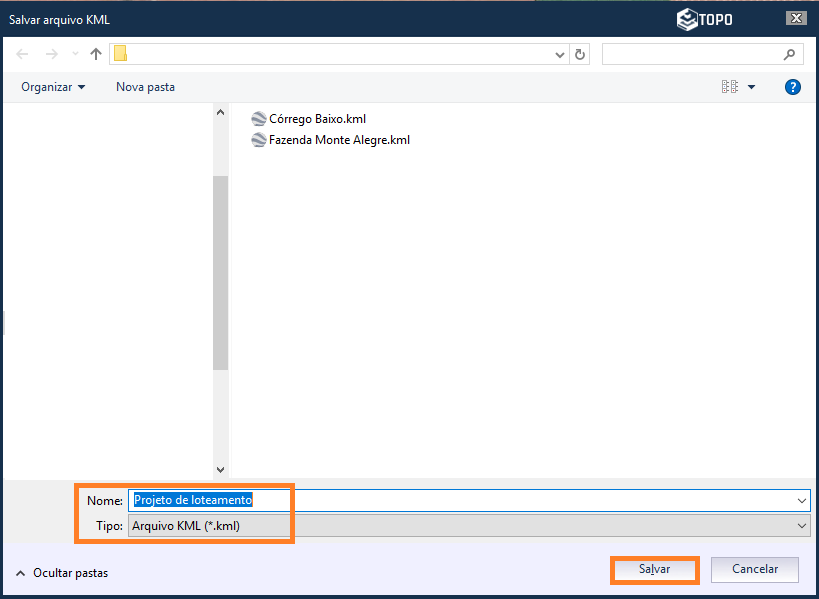Open the Tipo file type dropdown

pyautogui.click(x=802, y=526)
